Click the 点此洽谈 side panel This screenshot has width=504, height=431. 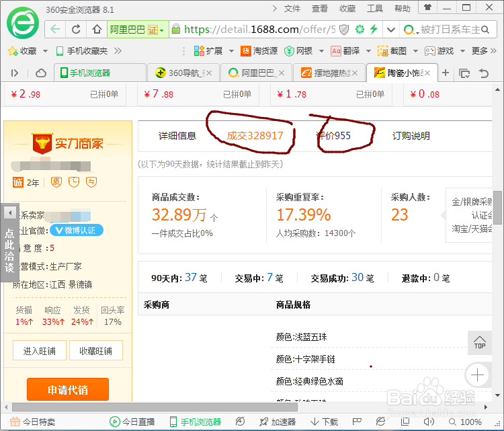coord(9,250)
